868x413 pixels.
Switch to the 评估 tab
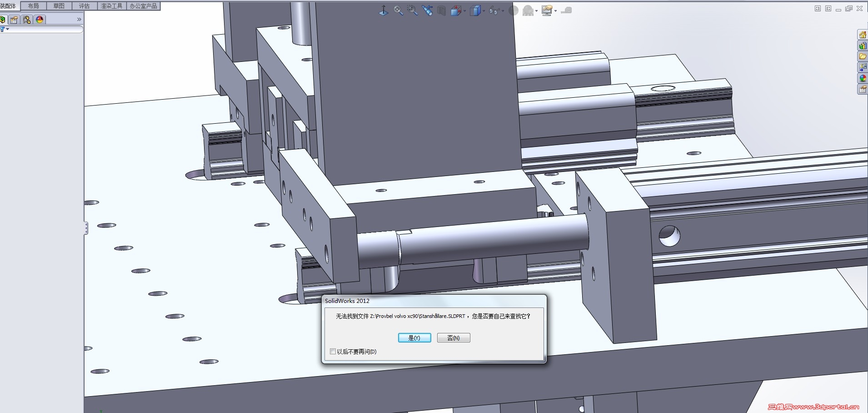(85, 6)
